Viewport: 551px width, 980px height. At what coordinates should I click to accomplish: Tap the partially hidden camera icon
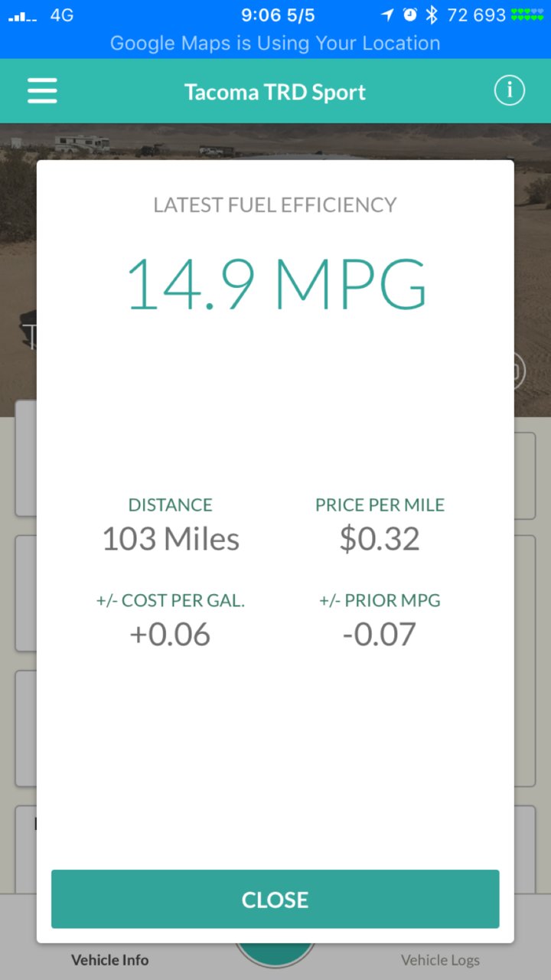(x=519, y=371)
